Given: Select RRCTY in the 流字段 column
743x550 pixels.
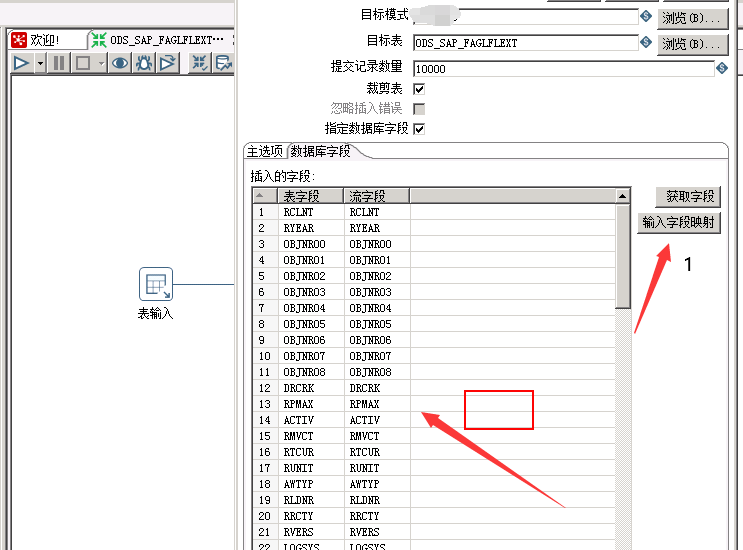Looking at the screenshot, I should coord(377,516).
